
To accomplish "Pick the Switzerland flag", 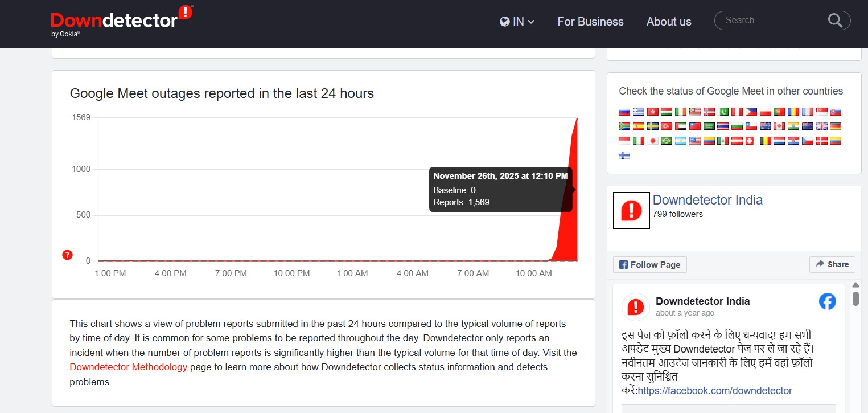I will pos(750,141).
